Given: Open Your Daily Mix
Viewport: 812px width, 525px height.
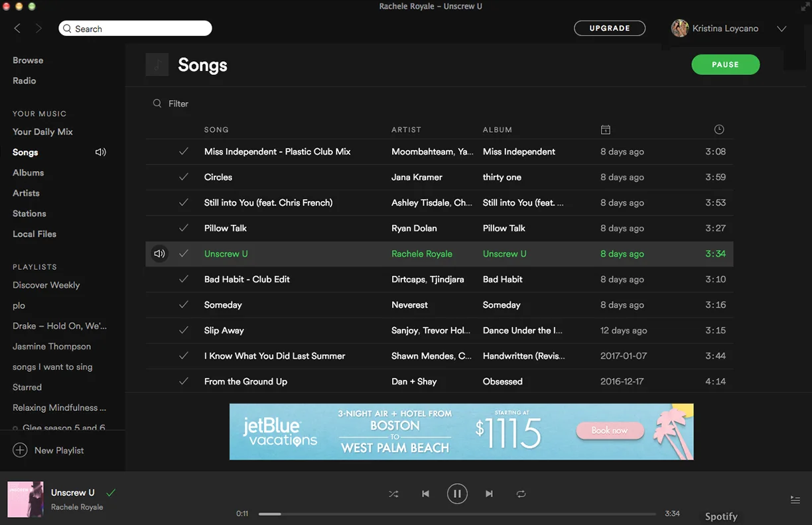Looking at the screenshot, I should click(42, 132).
